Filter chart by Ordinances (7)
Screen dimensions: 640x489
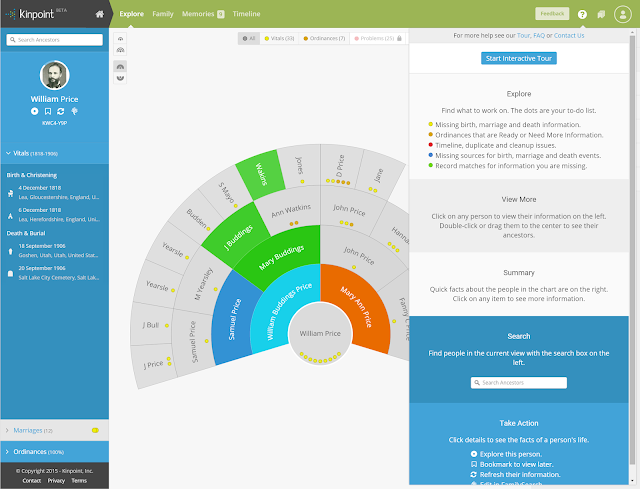tap(324, 38)
